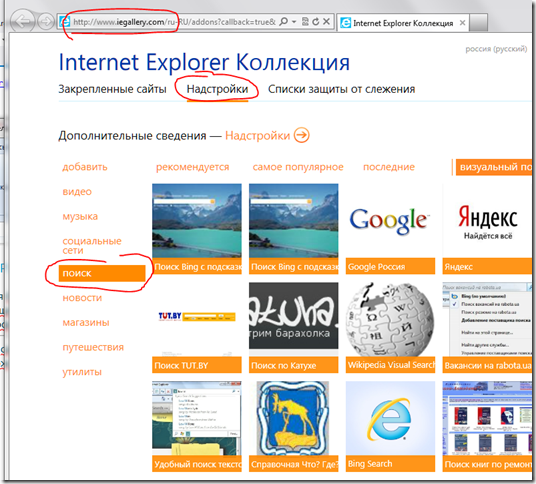
Task: Open a new blank tab button
Action: 479,23
